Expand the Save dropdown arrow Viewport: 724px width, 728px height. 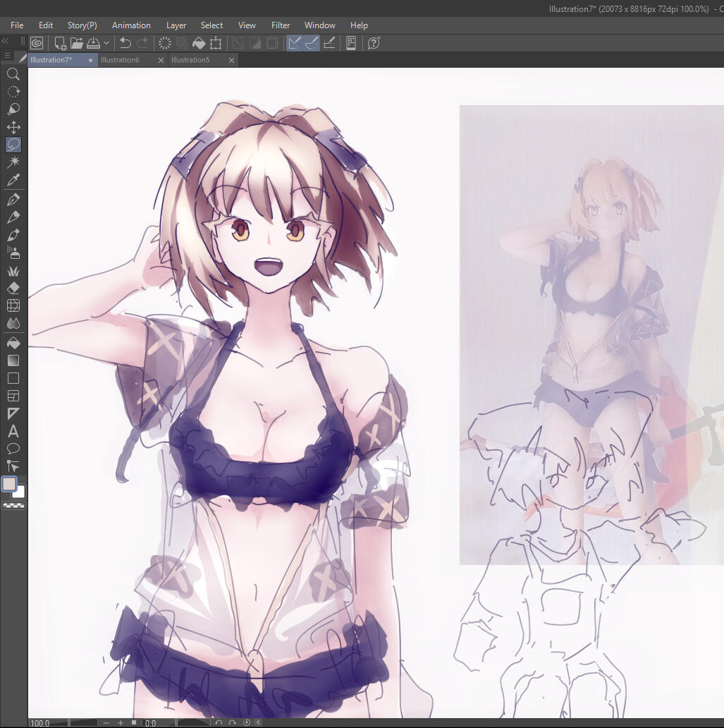(106, 43)
